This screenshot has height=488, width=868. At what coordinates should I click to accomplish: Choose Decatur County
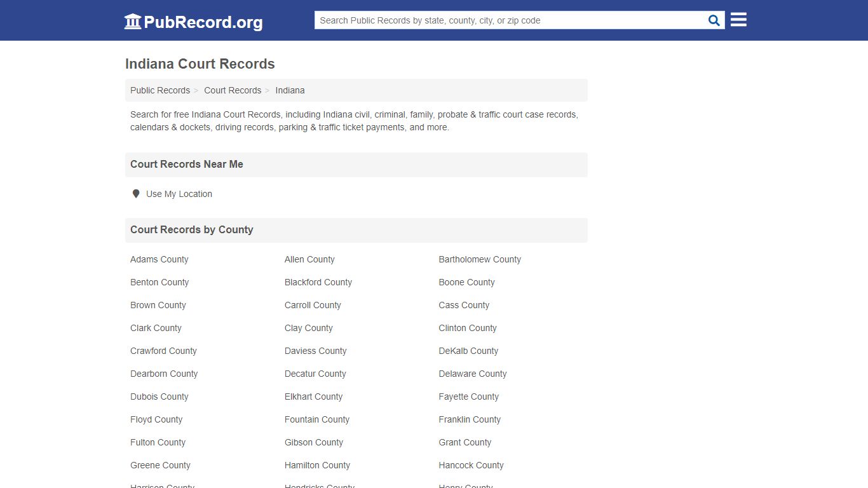[315, 374]
